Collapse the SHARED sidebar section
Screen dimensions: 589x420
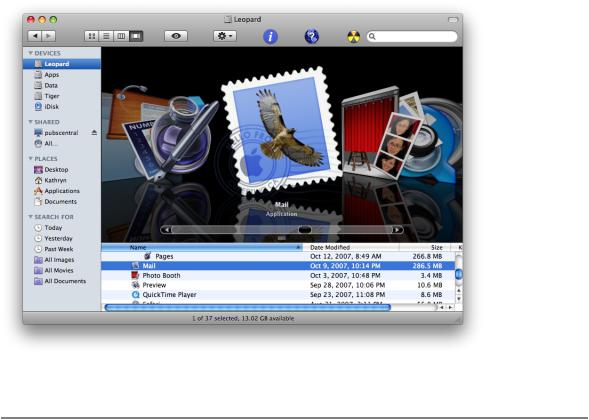[30, 122]
